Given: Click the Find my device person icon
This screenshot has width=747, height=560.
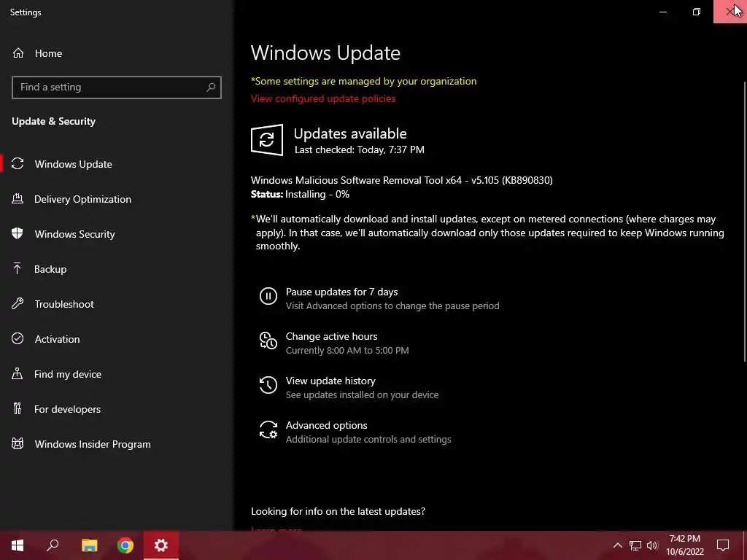Looking at the screenshot, I should point(18,374).
